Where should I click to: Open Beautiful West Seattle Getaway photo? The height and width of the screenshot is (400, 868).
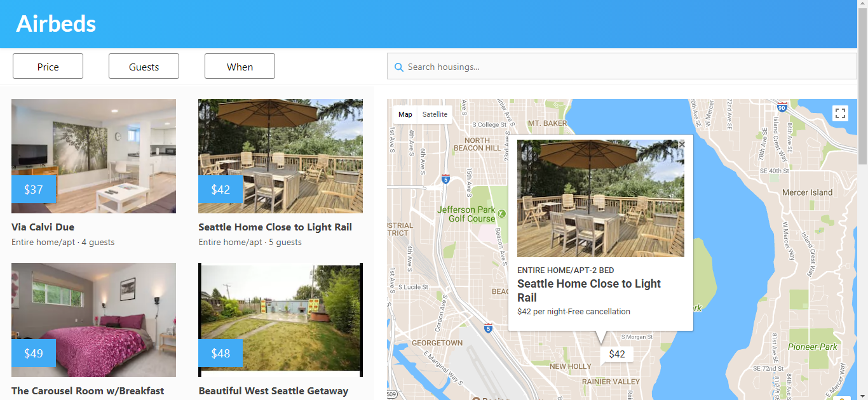[x=280, y=320]
